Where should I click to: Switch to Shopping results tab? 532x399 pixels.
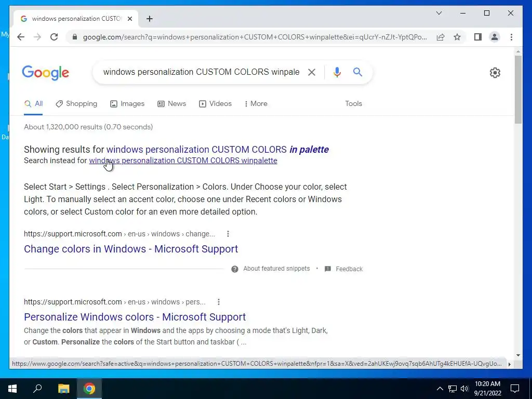tap(76, 104)
